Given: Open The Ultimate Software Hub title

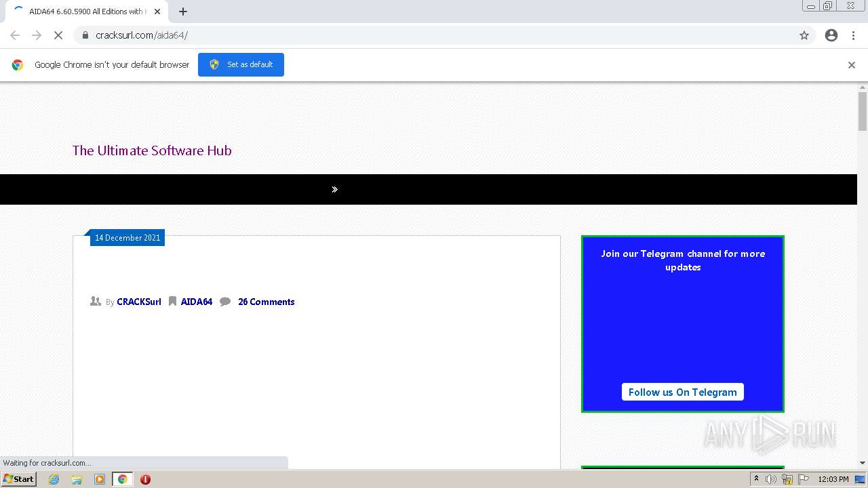Looking at the screenshot, I should [152, 150].
